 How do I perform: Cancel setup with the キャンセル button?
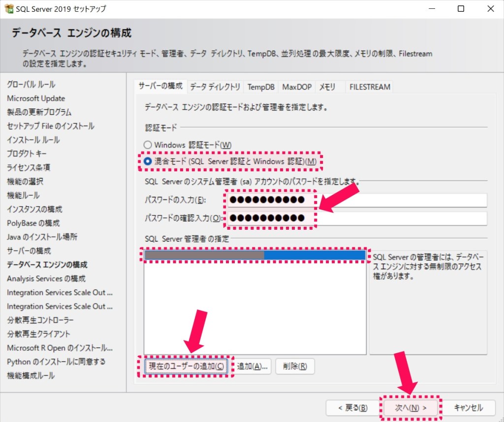[468, 408]
